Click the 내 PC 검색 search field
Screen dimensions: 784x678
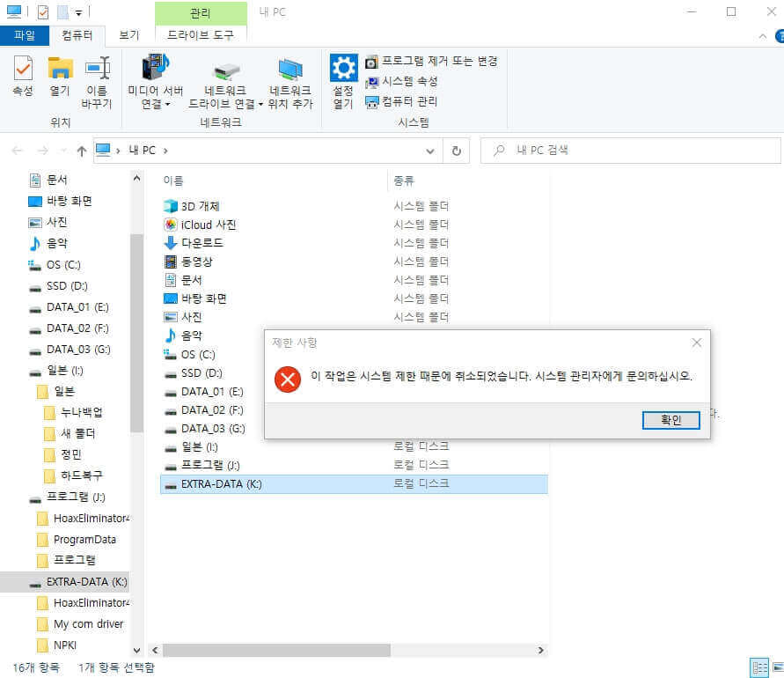[630, 150]
